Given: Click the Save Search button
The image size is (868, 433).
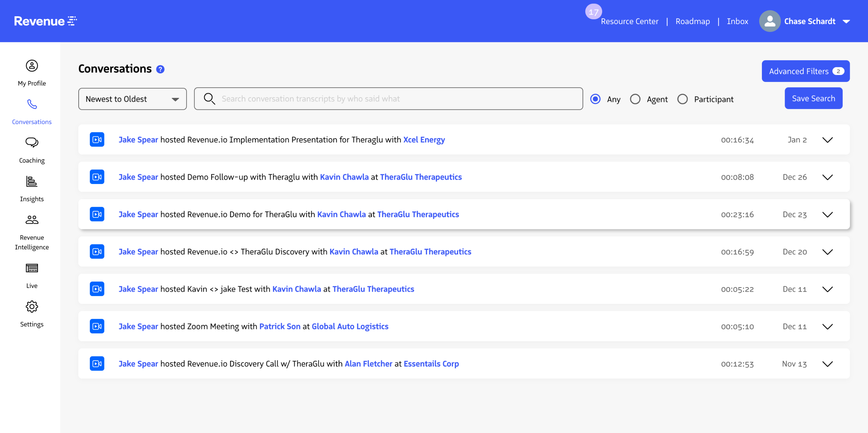Looking at the screenshot, I should click(x=813, y=98).
